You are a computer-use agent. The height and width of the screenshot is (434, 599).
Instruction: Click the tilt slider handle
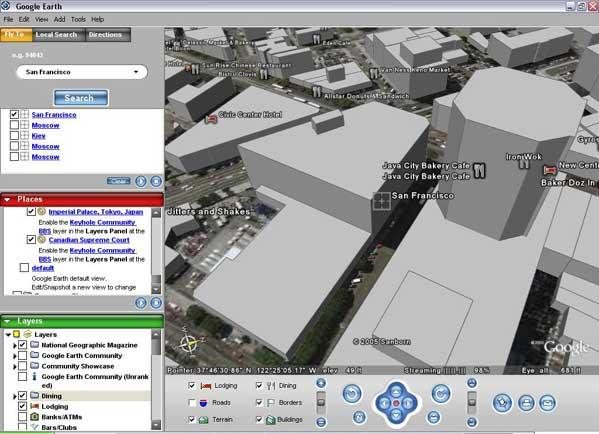(472, 402)
